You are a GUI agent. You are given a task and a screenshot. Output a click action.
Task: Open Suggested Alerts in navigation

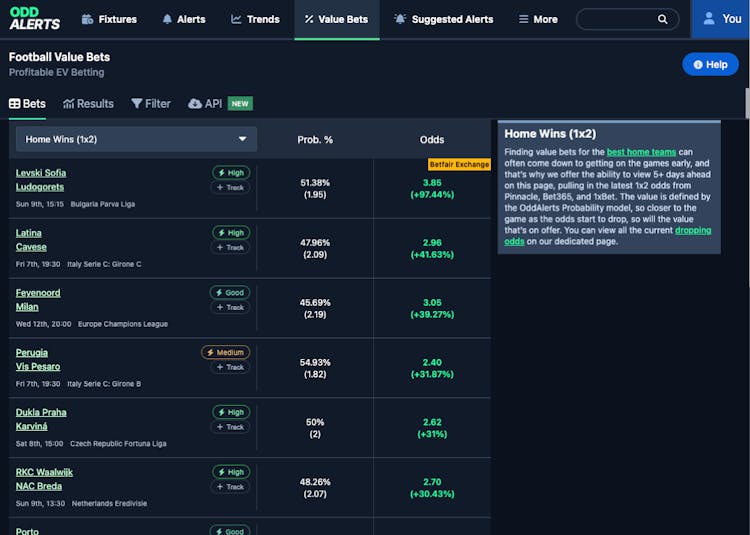pyautogui.click(x=443, y=19)
